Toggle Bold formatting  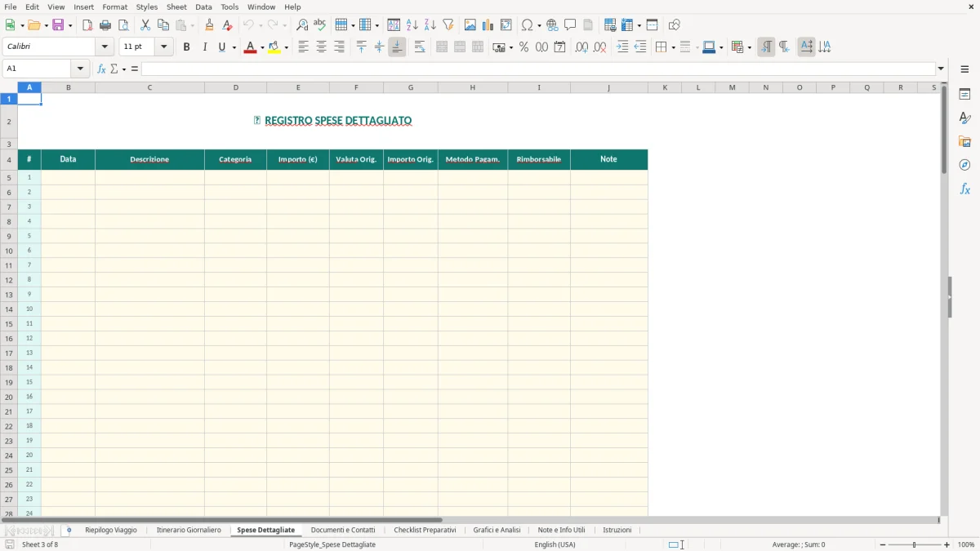tap(186, 47)
